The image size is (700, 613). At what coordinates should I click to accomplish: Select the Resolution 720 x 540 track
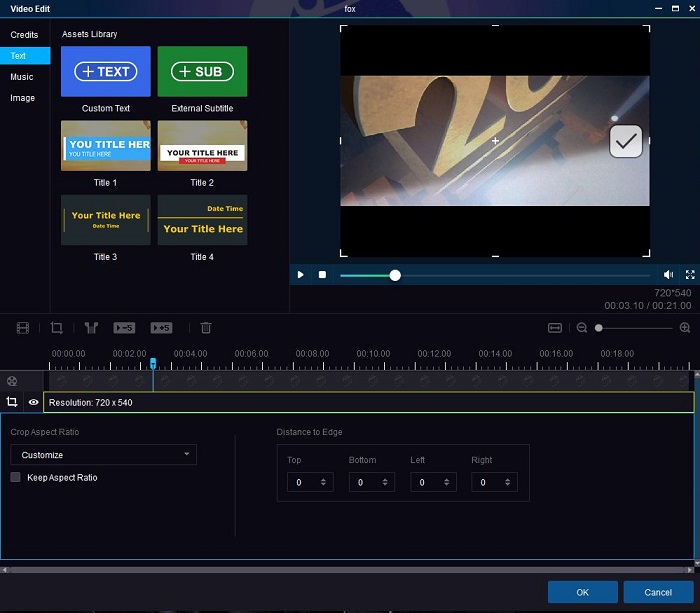(x=369, y=403)
